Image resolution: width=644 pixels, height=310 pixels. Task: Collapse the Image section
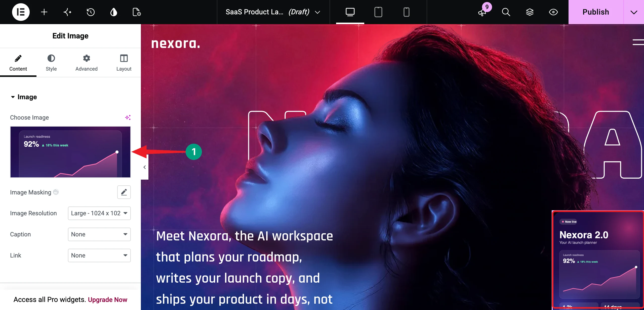click(x=24, y=97)
